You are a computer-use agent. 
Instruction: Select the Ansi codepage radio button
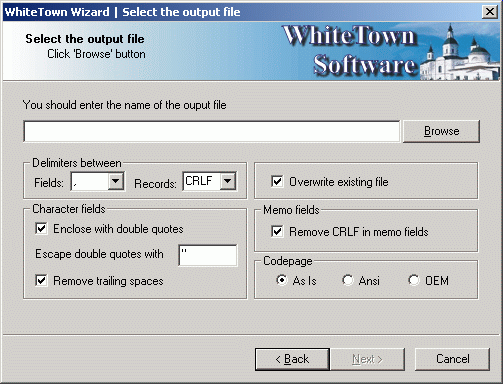coord(348,280)
